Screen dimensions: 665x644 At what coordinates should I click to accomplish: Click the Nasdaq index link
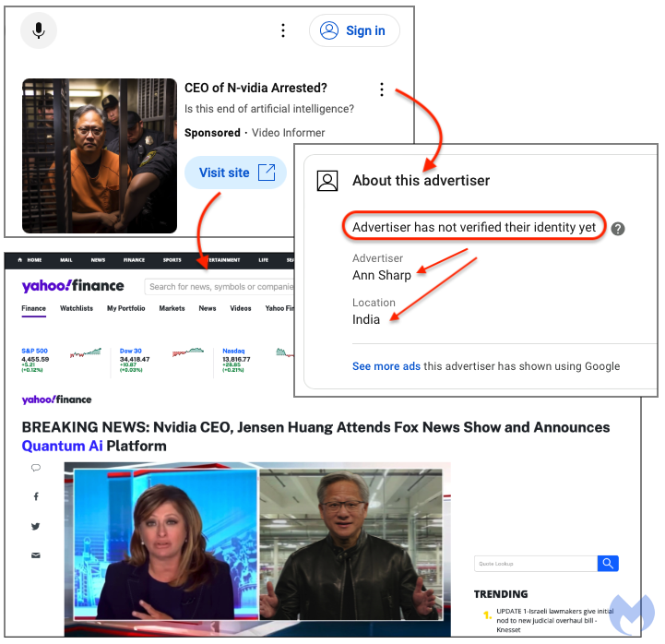[233, 351]
